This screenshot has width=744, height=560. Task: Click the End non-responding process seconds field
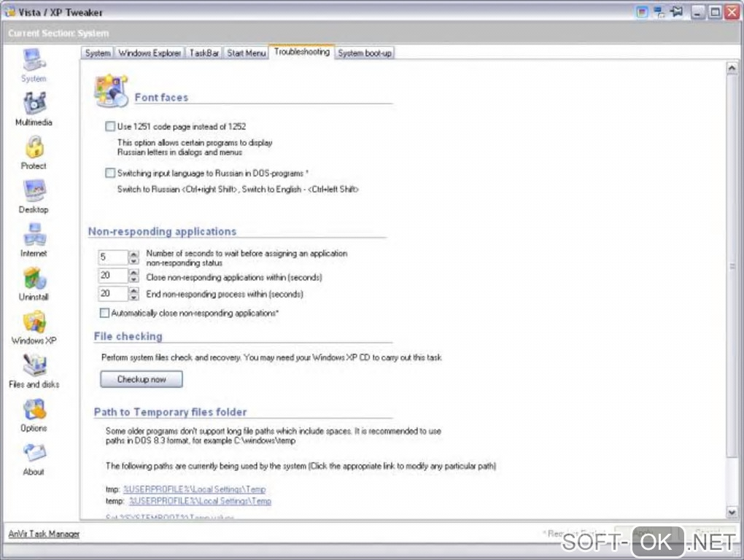[113, 294]
